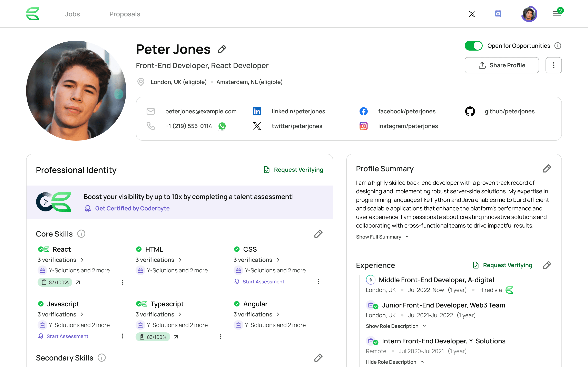Viewport: 588px width, 367px height.
Task: Edit Profile Summary with the pencil icon
Action: (x=547, y=169)
